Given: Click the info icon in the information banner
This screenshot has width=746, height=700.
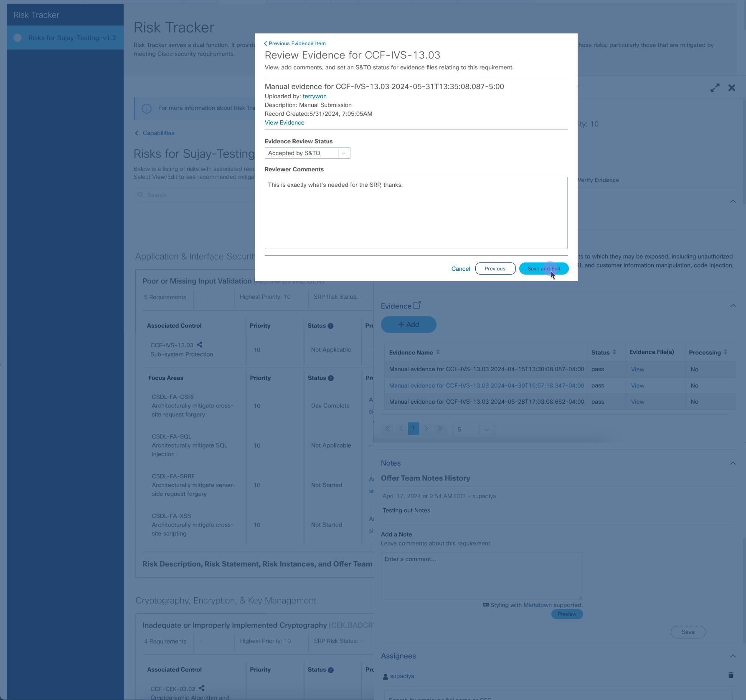Looking at the screenshot, I should click(147, 109).
